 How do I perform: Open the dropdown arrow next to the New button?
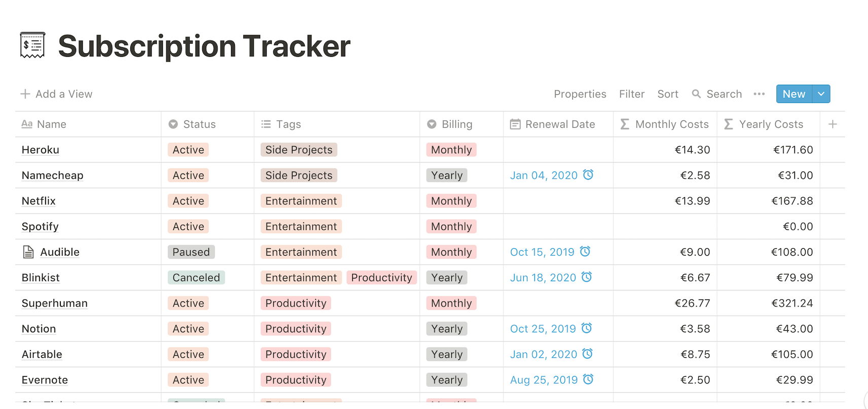[x=821, y=94]
